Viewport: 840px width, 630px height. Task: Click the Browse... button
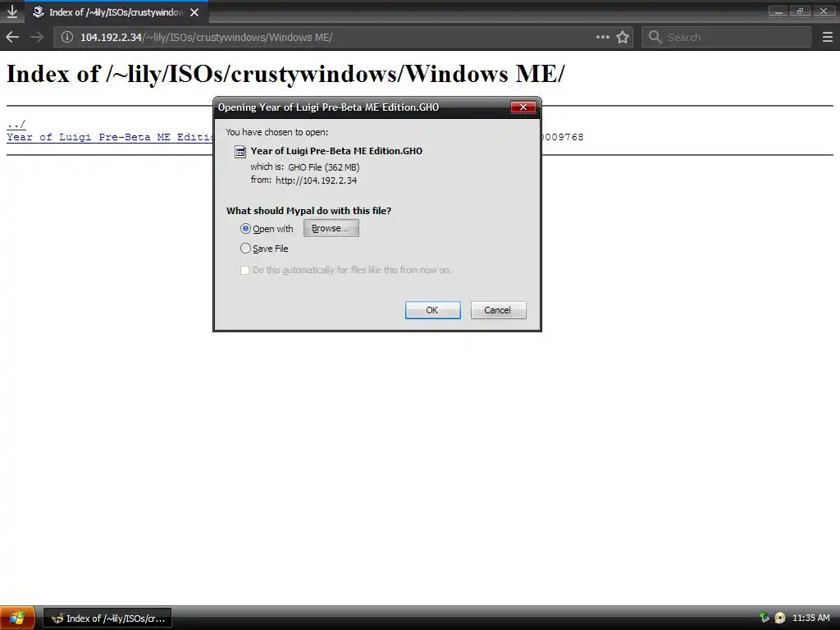331,228
